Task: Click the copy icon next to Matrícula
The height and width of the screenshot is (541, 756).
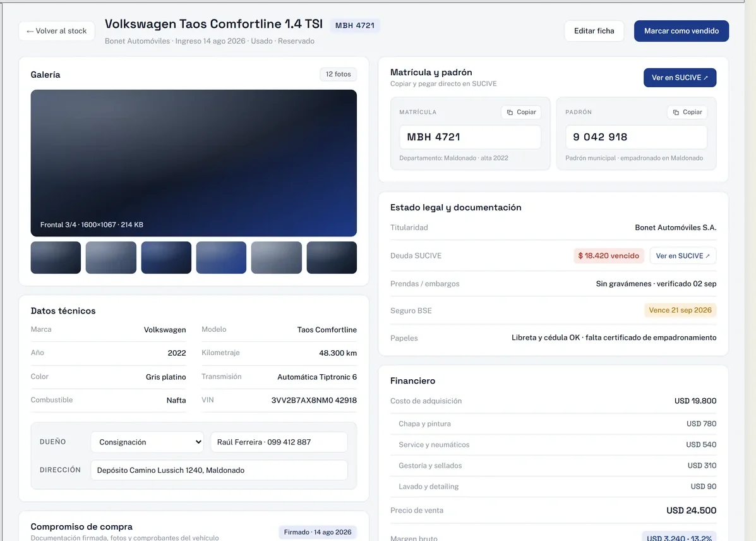Action: tap(510, 112)
